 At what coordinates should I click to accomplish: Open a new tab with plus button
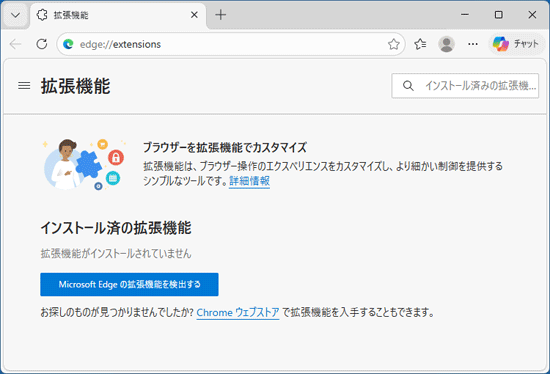click(221, 15)
